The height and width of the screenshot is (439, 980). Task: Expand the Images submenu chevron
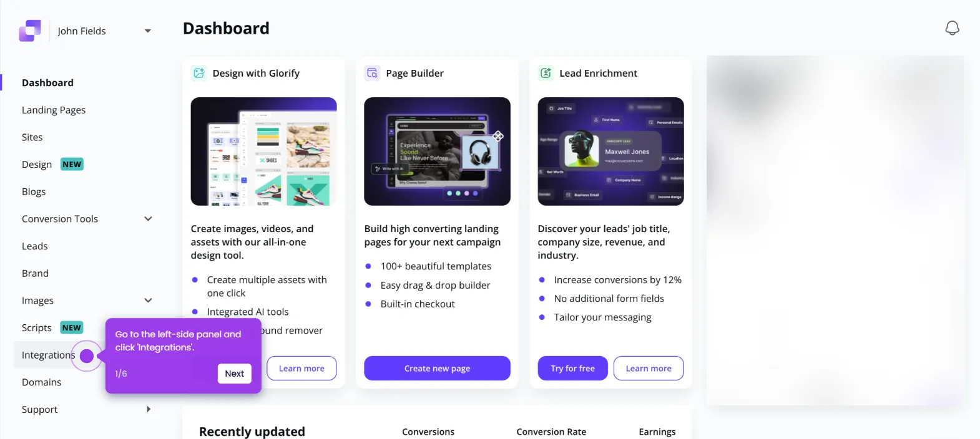(148, 301)
